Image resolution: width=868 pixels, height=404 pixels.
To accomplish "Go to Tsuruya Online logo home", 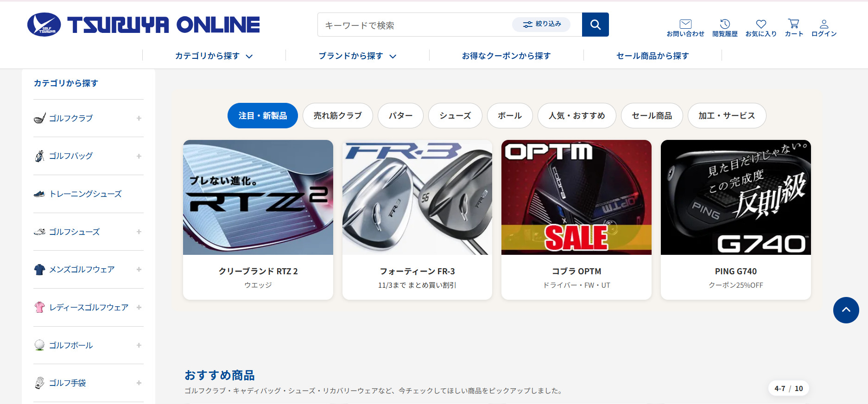I will pyautogui.click(x=144, y=25).
